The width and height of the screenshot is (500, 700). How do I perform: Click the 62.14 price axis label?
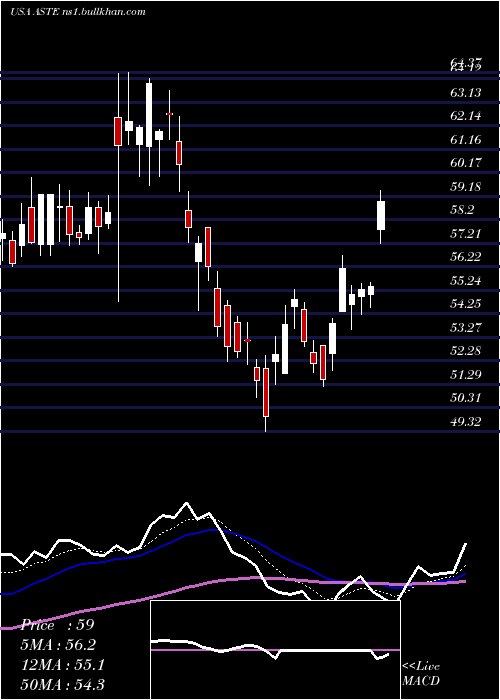tap(466, 116)
